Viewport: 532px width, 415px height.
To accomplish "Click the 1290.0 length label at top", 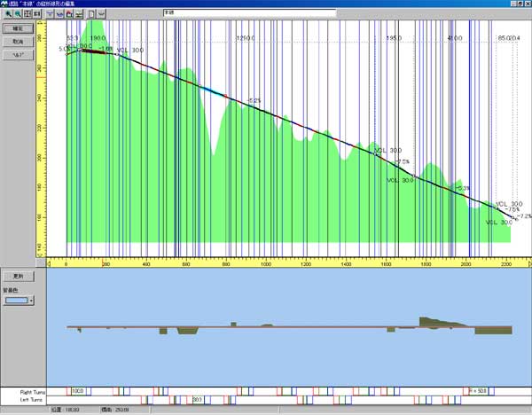I will click(x=246, y=38).
